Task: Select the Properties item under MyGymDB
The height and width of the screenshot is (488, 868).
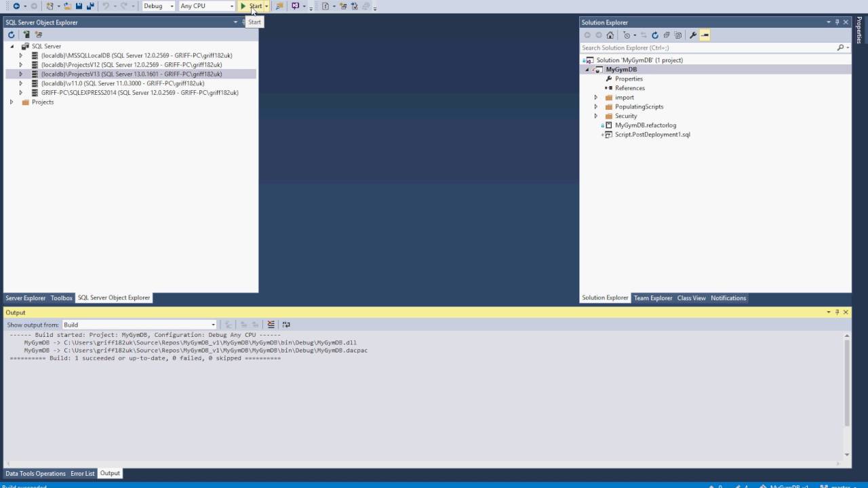Action: pyautogui.click(x=629, y=79)
